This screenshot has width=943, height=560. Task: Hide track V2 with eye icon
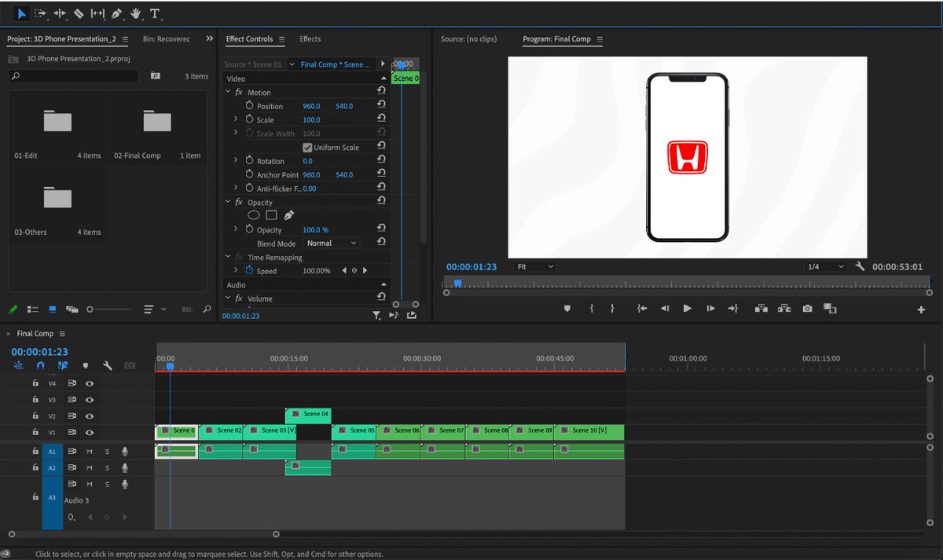coord(90,416)
